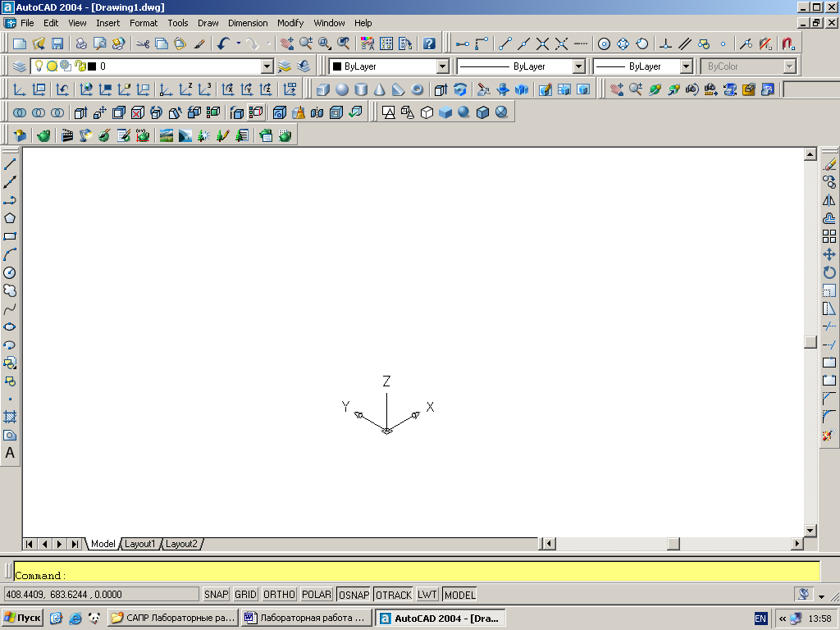Click the Erase modify tool
The image size is (840, 630).
[829, 164]
